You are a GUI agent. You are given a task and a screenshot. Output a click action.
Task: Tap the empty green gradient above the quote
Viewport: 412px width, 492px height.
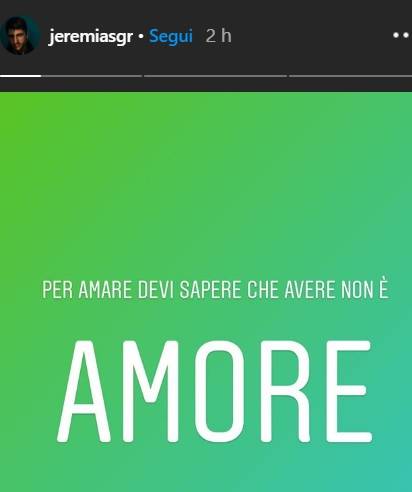[206, 183]
